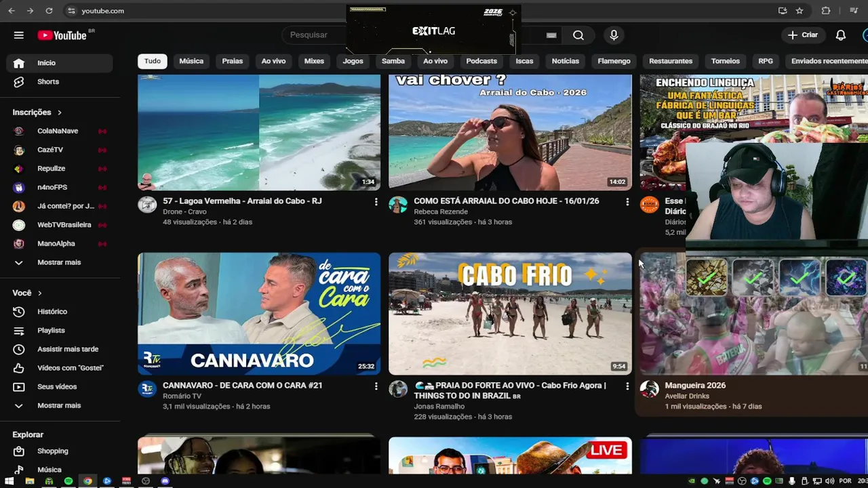Image resolution: width=868 pixels, height=488 pixels.
Task: Open Discord from the taskbar
Action: point(165,481)
